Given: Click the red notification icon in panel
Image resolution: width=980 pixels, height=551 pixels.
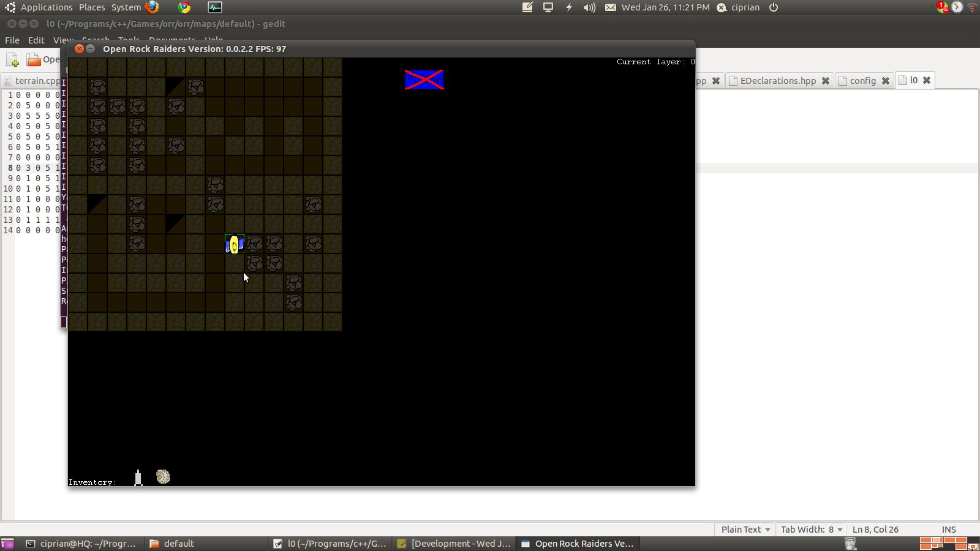Looking at the screenshot, I should pos(943,7).
